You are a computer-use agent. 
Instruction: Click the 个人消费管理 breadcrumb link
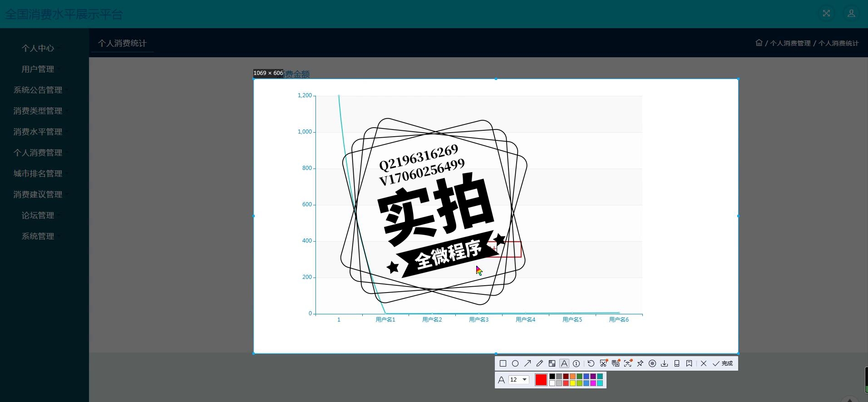tap(790, 43)
